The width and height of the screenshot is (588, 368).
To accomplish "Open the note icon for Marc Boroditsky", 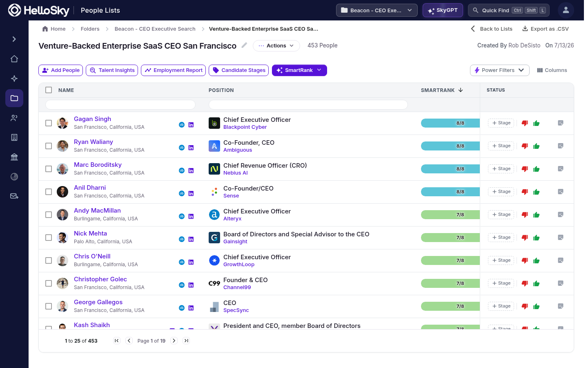I will (x=561, y=169).
